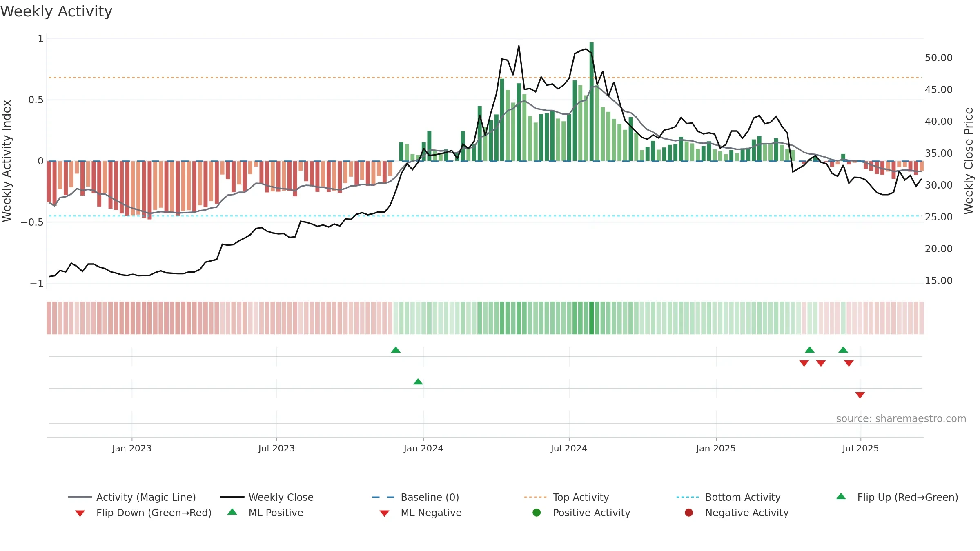Image resolution: width=980 pixels, height=551 pixels.
Task: Hide the Top Activity series via legend
Action: coord(567,497)
